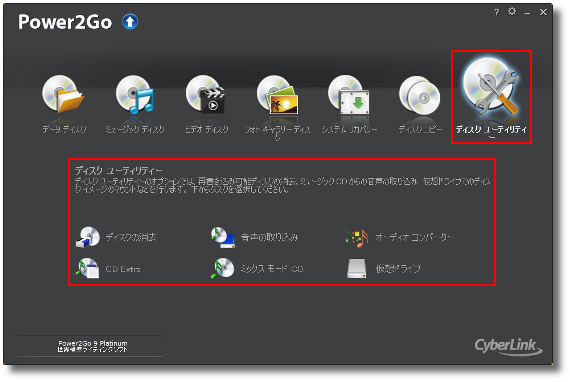
Task: Select the System Recovery disc icon
Action: coord(348,95)
